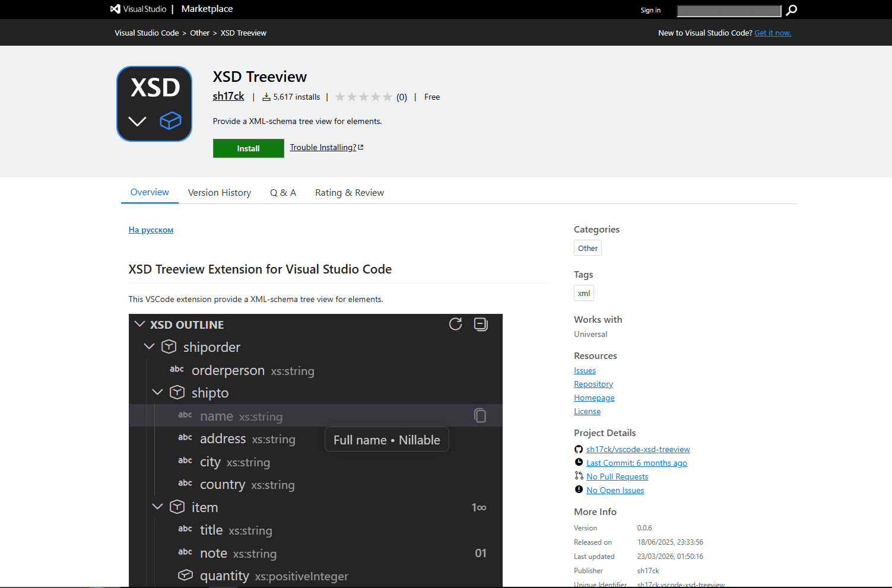Switch to the Overview tab
Screen dimensions: 892x588
pyautogui.click(x=150, y=192)
